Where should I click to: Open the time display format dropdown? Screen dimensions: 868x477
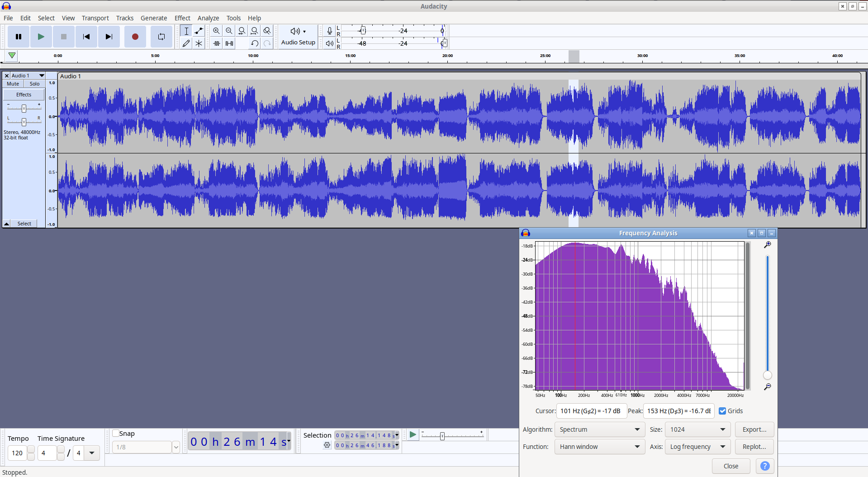pyautogui.click(x=289, y=441)
